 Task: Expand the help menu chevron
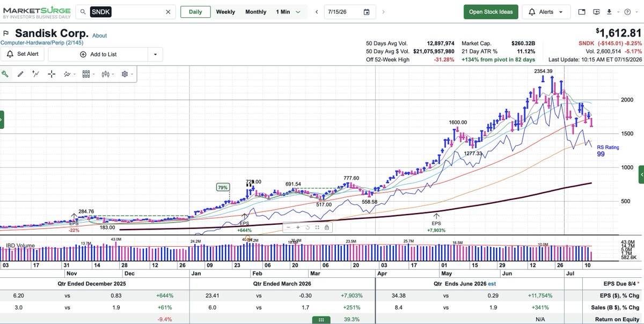(x=636, y=12)
